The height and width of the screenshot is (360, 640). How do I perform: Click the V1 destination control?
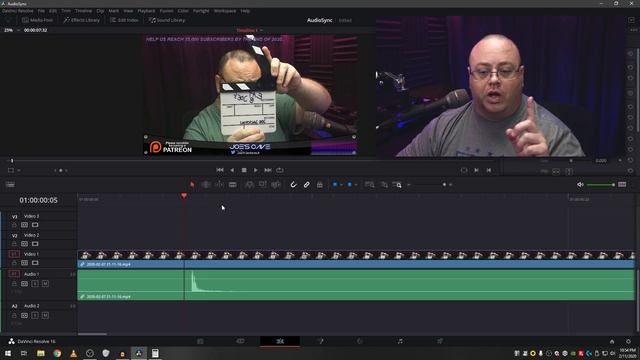click(x=14, y=254)
